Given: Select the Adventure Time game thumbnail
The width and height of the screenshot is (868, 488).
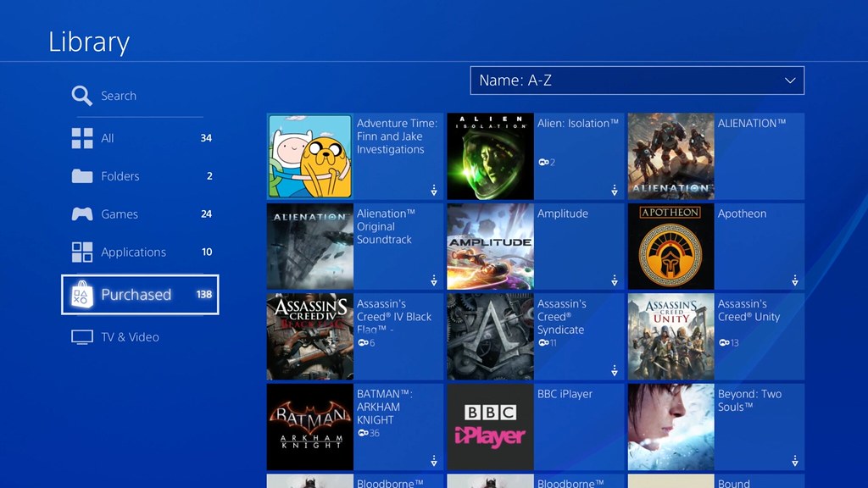Looking at the screenshot, I should click(x=309, y=156).
